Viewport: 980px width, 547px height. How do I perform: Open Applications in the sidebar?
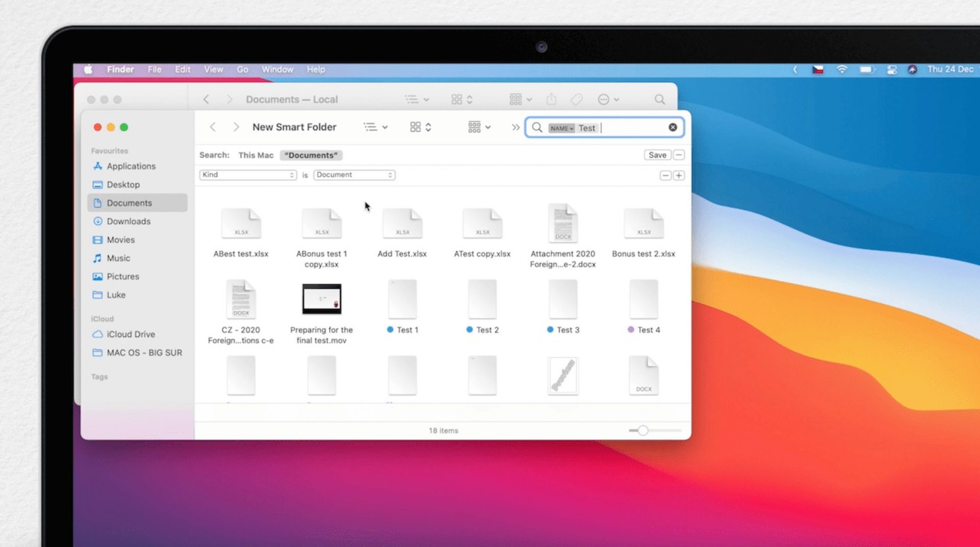tap(131, 166)
